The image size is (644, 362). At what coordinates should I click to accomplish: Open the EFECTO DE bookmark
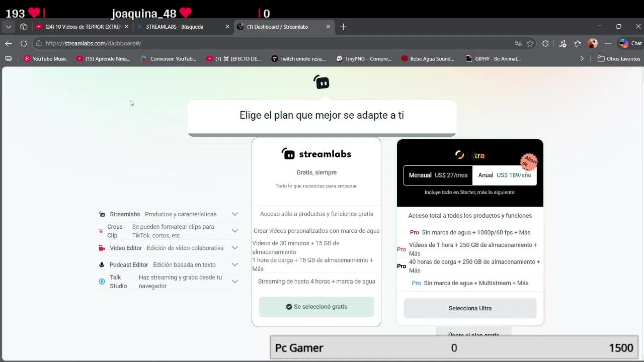pos(234,59)
